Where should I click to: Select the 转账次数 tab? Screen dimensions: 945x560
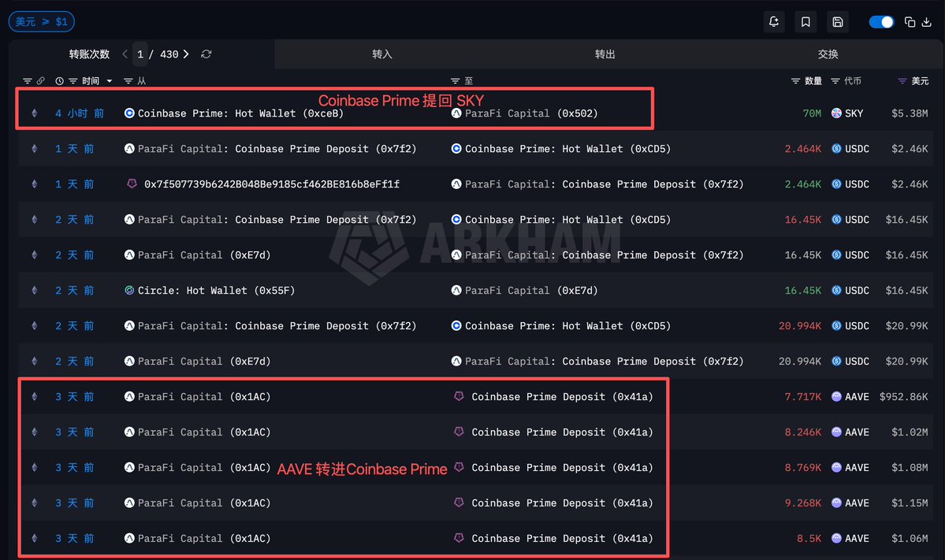click(x=89, y=54)
